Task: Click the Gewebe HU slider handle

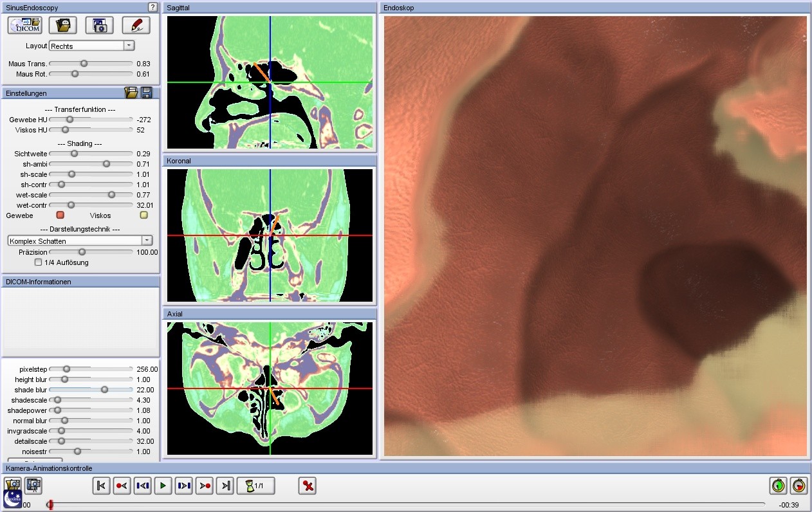Action: pos(69,120)
